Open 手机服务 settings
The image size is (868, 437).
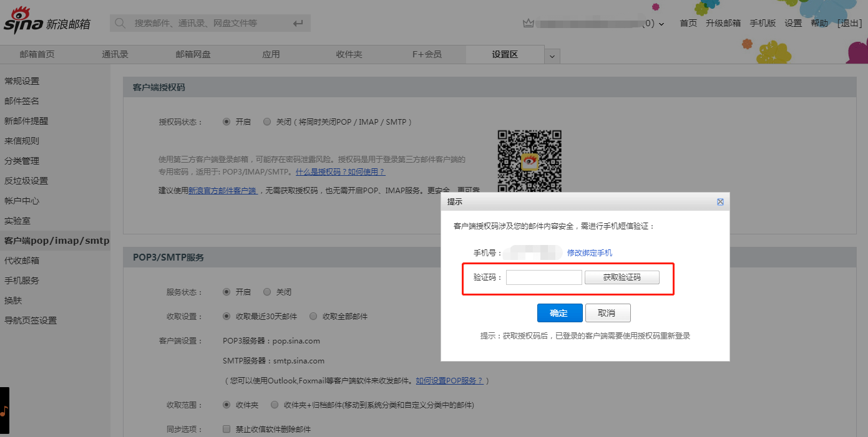click(22, 281)
